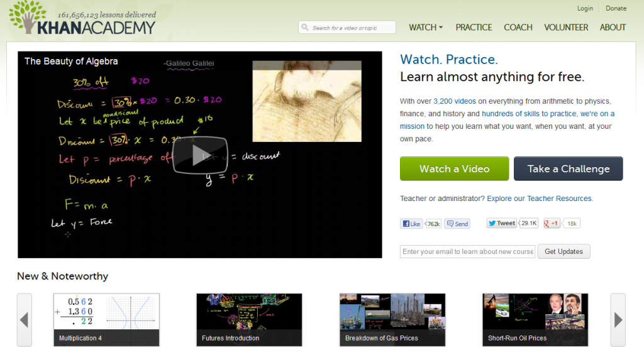
Task: Open hundreds of skills to practice link
Action: click(530, 114)
